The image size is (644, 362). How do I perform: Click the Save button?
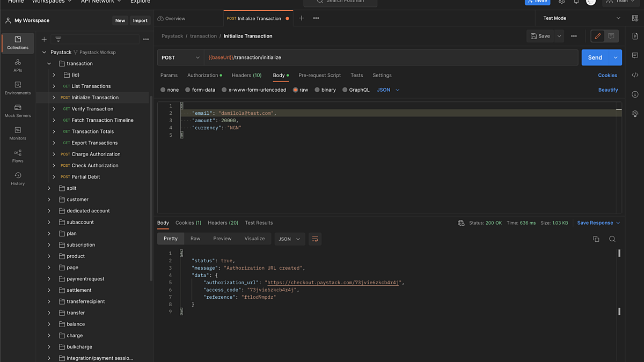[540, 36]
